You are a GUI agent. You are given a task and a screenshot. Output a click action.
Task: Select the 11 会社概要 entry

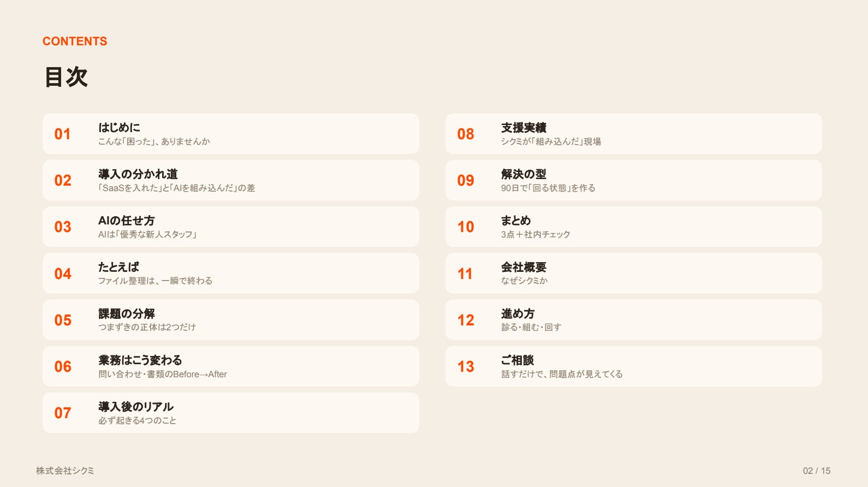[x=634, y=273]
